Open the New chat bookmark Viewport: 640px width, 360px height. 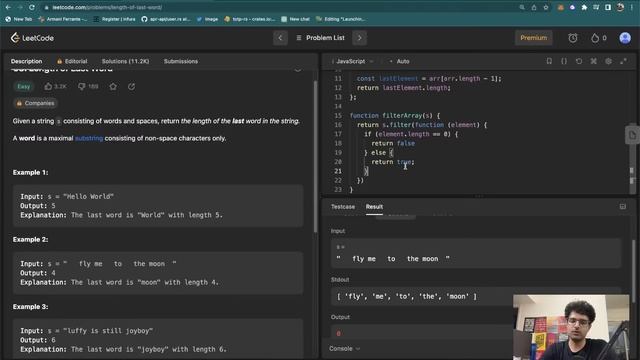tap(295, 19)
